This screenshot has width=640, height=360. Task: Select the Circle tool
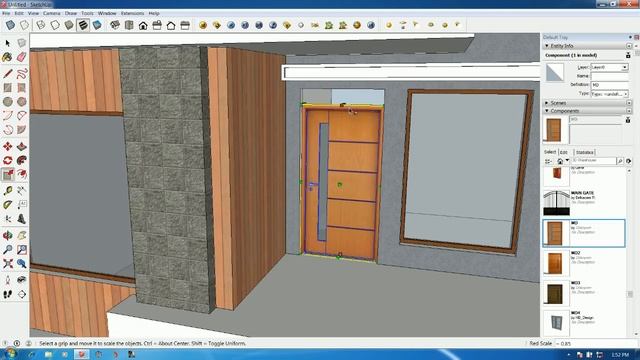[x=7, y=101]
